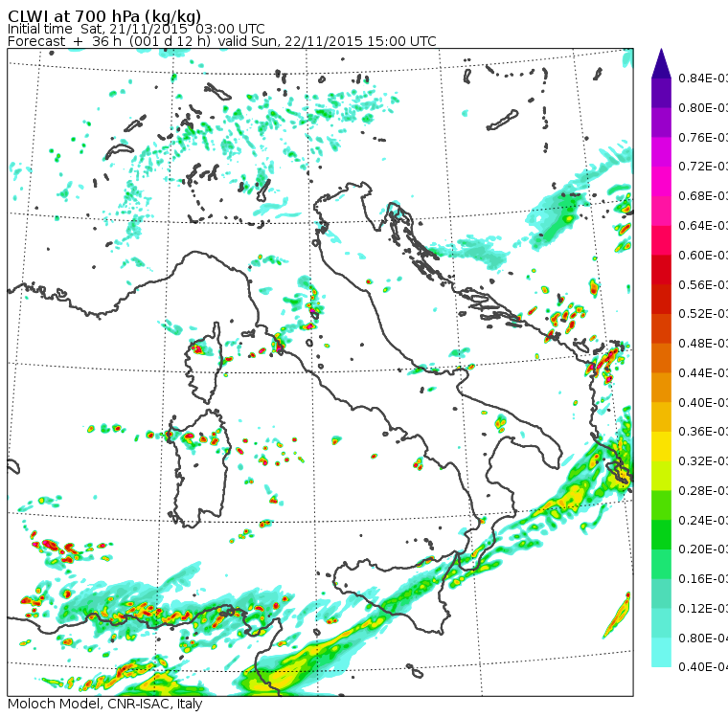Click the 0.36E-03 legend label
This screenshot has height=717, width=728.
click(702, 432)
